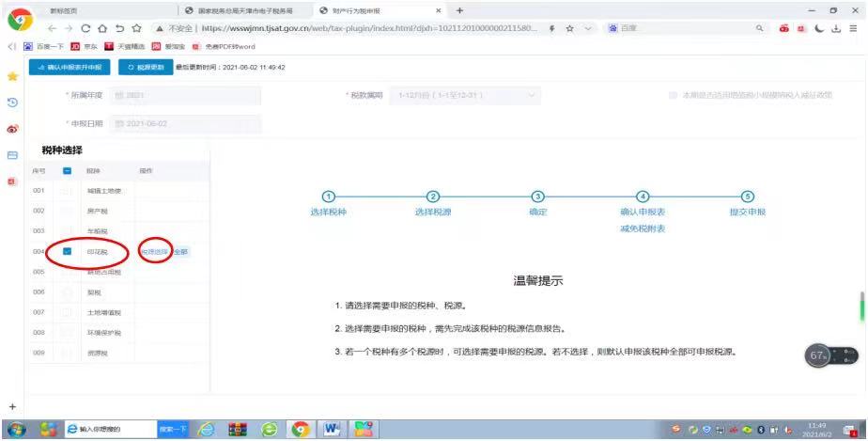Click the lightning speed-mode icon in address bar

tap(552, 28)
